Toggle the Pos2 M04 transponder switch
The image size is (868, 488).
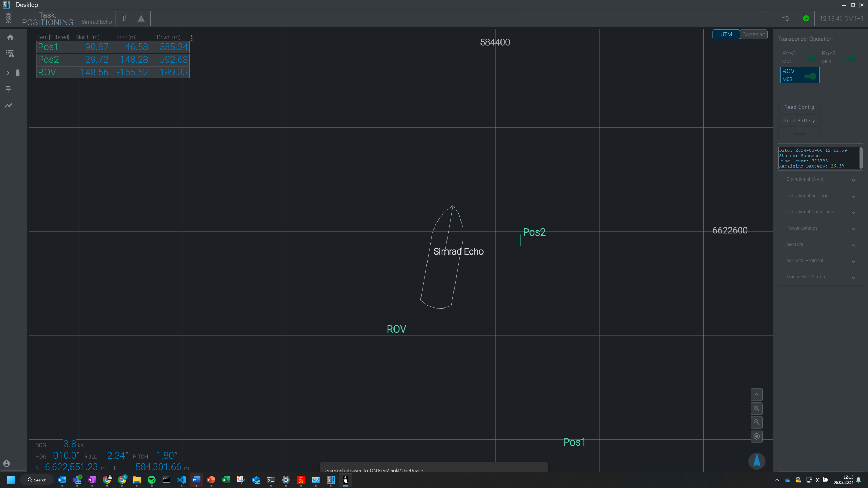[x=850, y=58]
